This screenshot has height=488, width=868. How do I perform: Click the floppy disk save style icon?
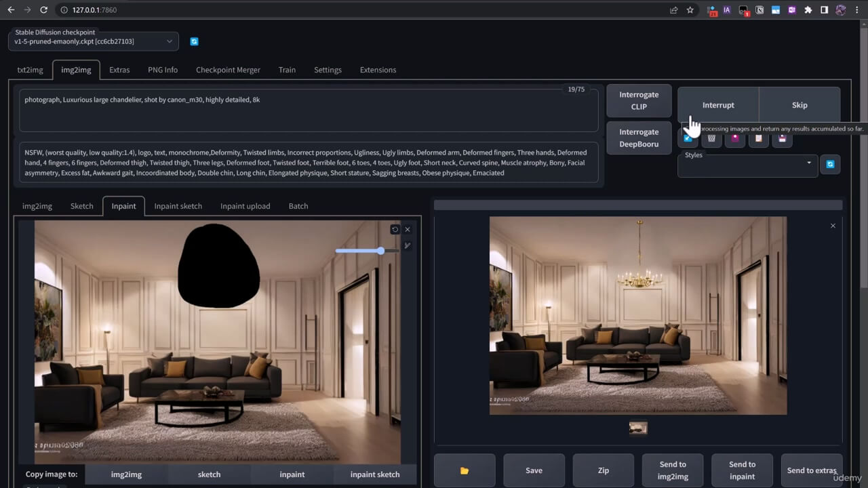point(783,138)
